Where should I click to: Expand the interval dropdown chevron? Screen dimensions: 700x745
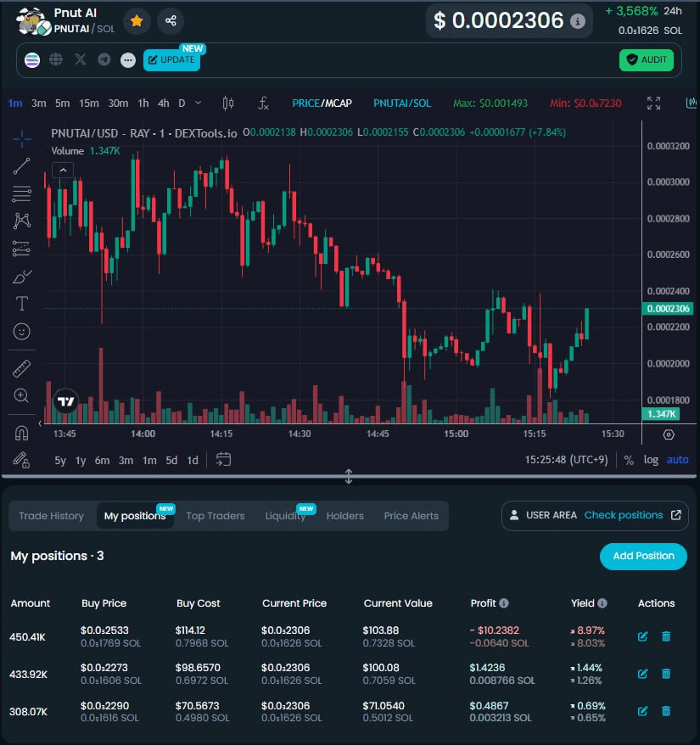pos(199,103)
